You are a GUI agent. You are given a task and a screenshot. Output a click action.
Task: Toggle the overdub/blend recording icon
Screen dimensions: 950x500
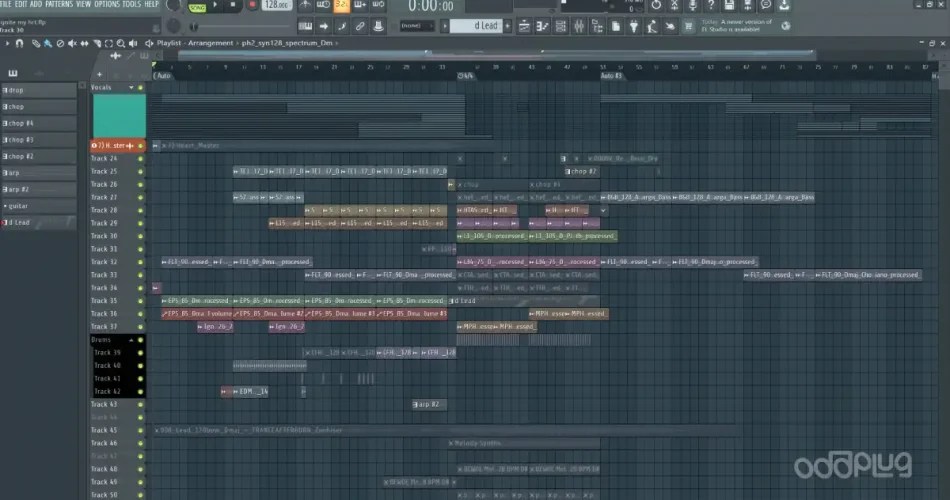[360, 5]
